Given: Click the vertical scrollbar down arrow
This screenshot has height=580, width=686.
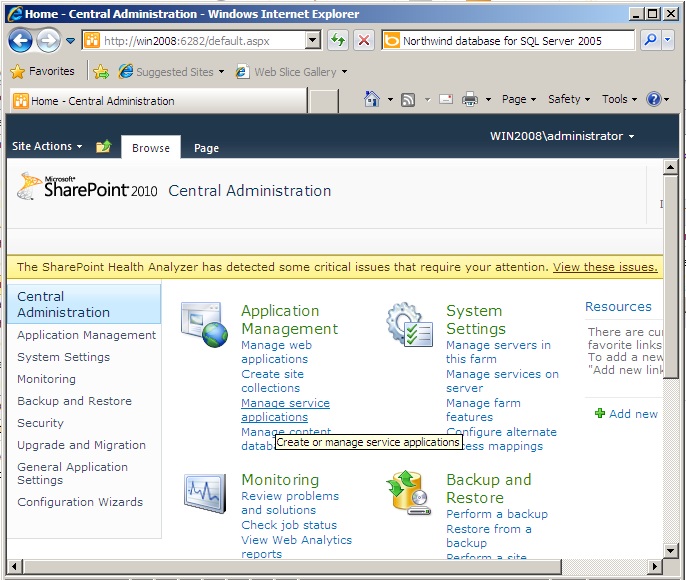Looking at the screenshot, I should pyautogui.click(x=671, y=550).
